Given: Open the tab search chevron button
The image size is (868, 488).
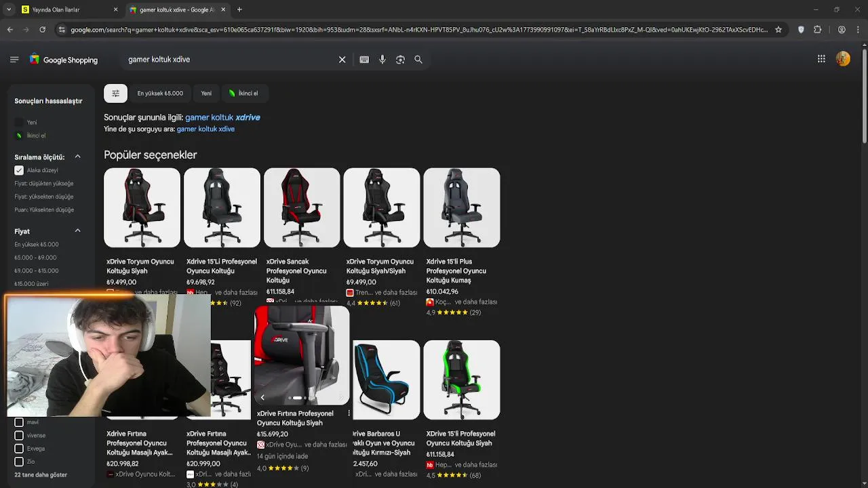Looking at the screenshot, I should point(8,9).
